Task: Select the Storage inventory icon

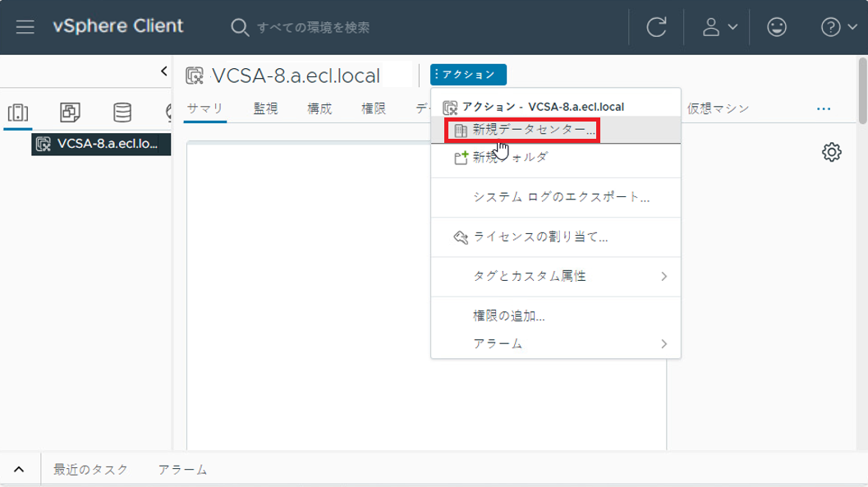Action: click(x=122, y=113)
